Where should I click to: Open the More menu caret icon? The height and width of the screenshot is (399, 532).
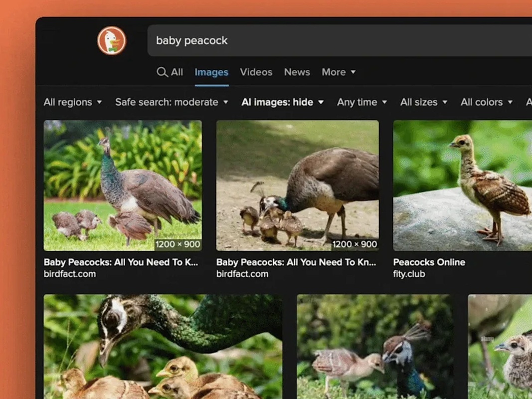(x=353, y=72)
